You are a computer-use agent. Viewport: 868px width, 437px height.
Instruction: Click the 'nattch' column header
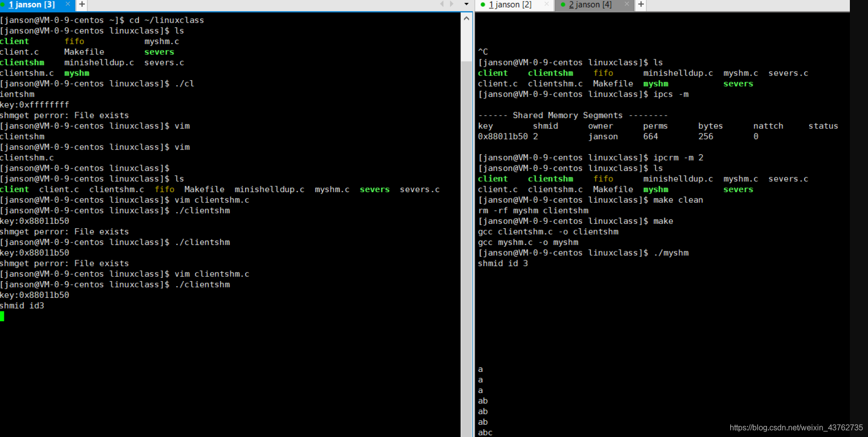pyautogui.click(x=768, y=126)
